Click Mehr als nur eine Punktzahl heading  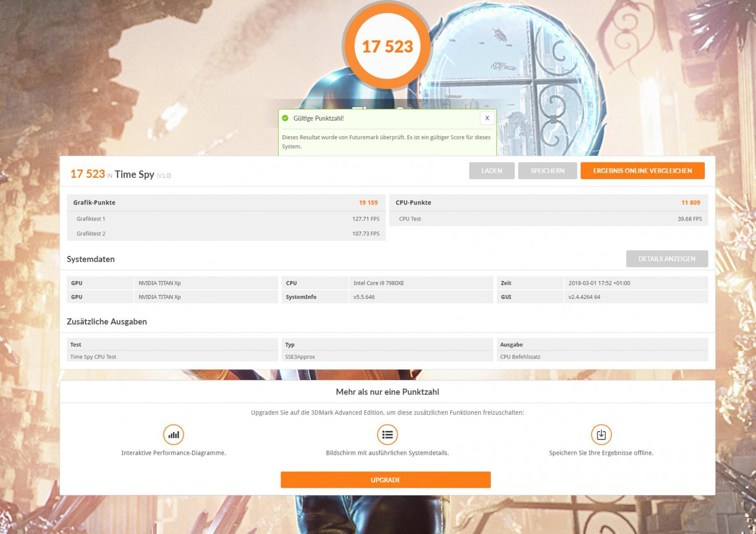[387, 392]
